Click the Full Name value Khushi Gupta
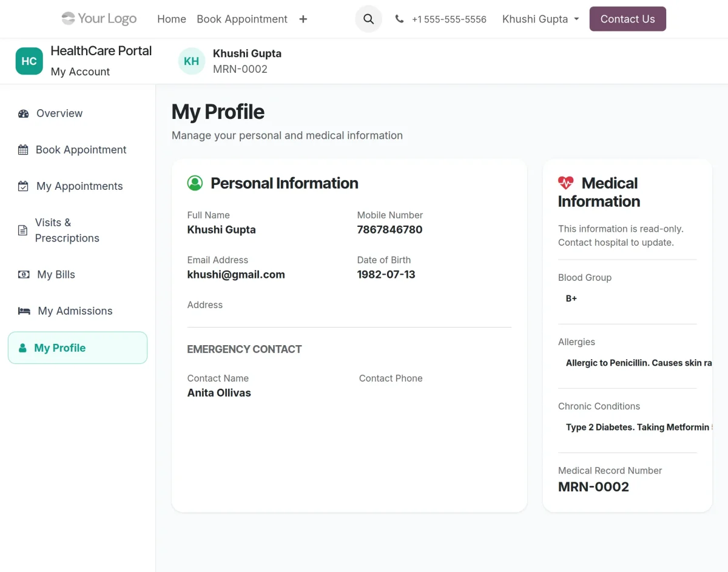Image resolution: width=728 pixels, height=572 pixels. (221, 230)
